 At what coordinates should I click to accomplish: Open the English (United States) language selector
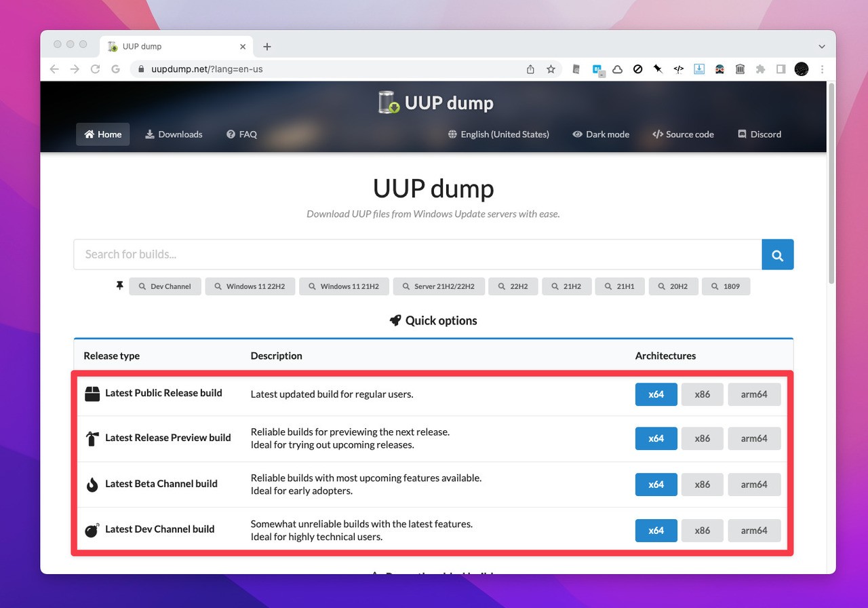(x=498, y=134)
